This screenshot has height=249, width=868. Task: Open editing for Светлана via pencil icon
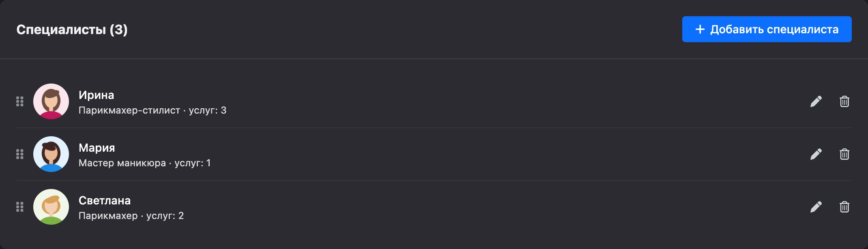click(816, 207)
